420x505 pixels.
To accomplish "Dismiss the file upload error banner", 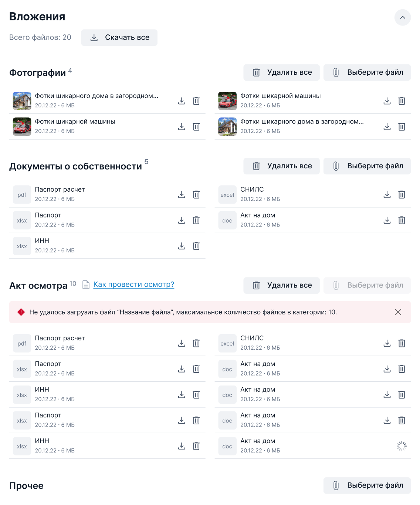I will (x=398, y=312).
